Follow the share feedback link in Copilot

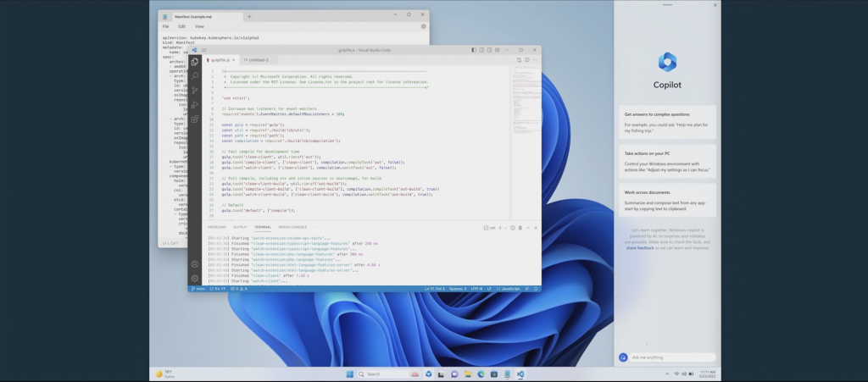click(640, 247)
